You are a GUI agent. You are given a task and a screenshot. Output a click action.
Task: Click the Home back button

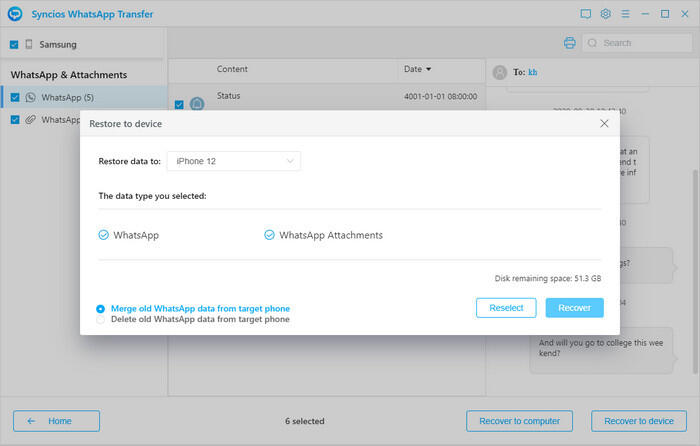pos(56,421)
